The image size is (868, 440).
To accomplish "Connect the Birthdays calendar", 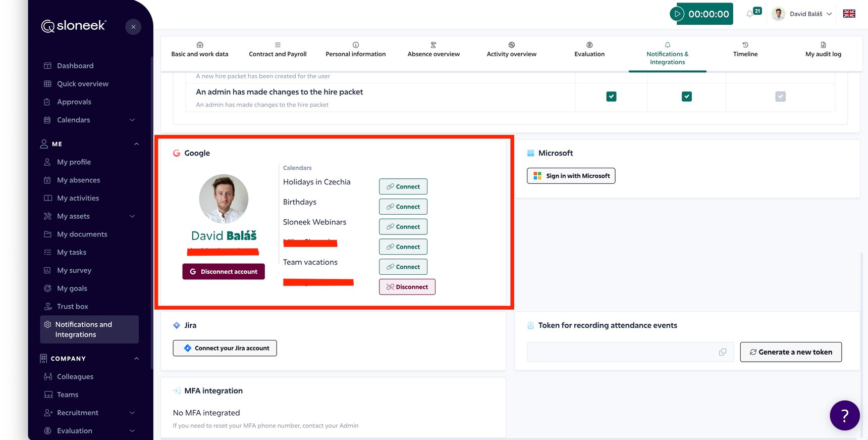I will (x=403, y=207).
